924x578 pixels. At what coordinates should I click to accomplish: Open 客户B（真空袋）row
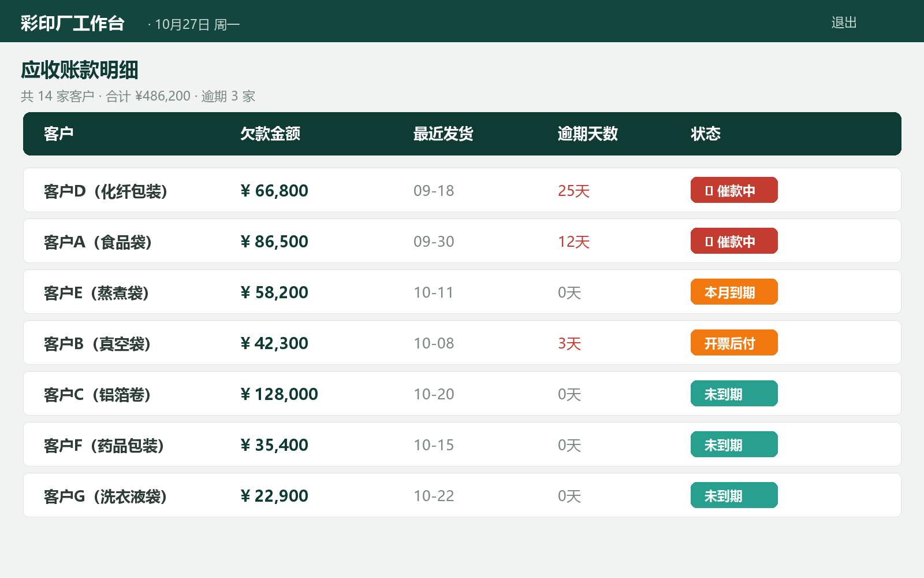pos(462,343)
